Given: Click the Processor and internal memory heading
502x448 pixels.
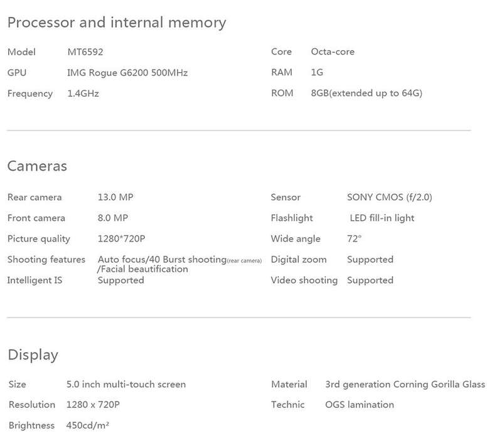Looking at the screenshot, I should pos(117,23).
